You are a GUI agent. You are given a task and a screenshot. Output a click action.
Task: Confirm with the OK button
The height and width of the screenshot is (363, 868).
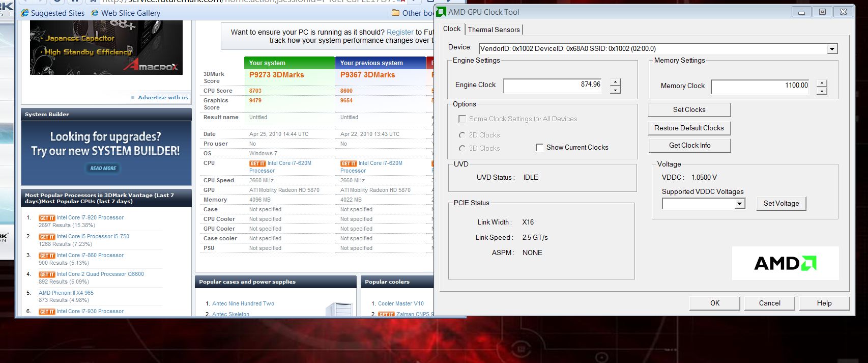[x=714, y=303]
